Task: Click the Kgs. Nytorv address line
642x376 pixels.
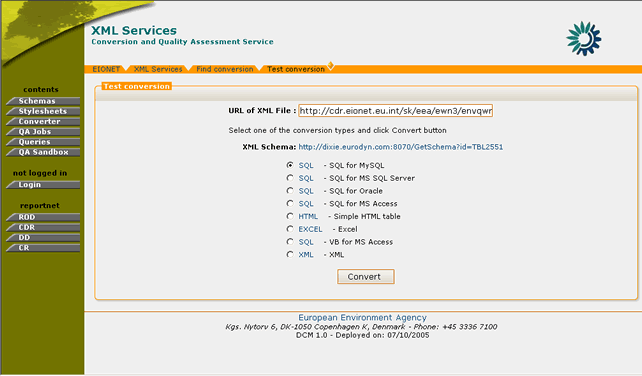Action: (361, 327)
